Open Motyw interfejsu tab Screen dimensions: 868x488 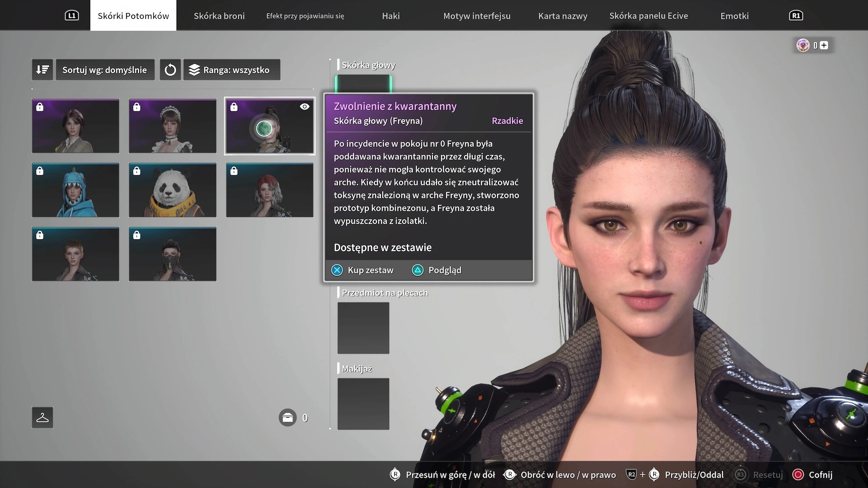click(x=477, y=16)
